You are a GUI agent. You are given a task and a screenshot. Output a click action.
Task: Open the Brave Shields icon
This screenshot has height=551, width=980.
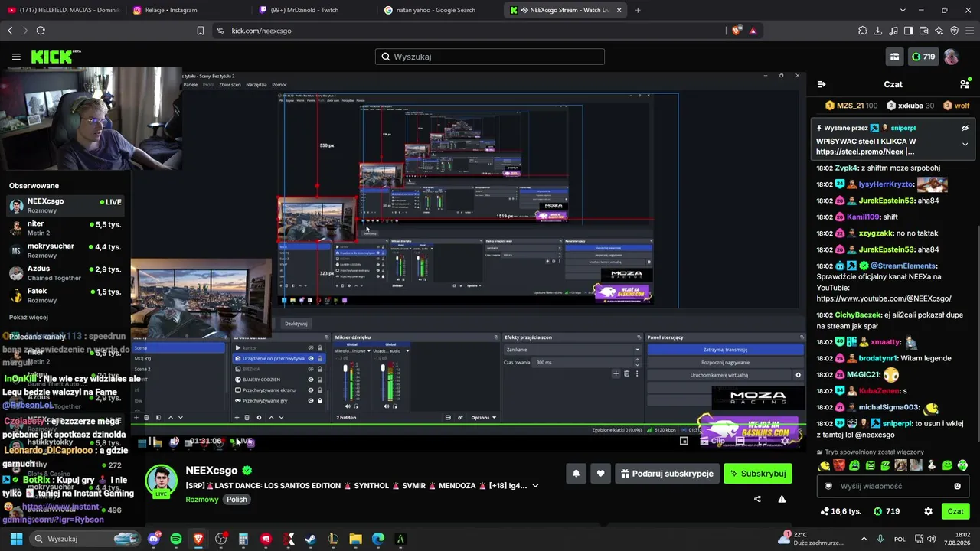click(x=737, y=31)
